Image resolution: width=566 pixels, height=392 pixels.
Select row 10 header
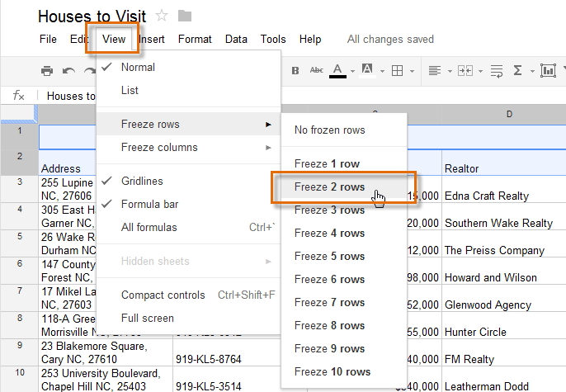pyautogui.click(x=20, y=379)
